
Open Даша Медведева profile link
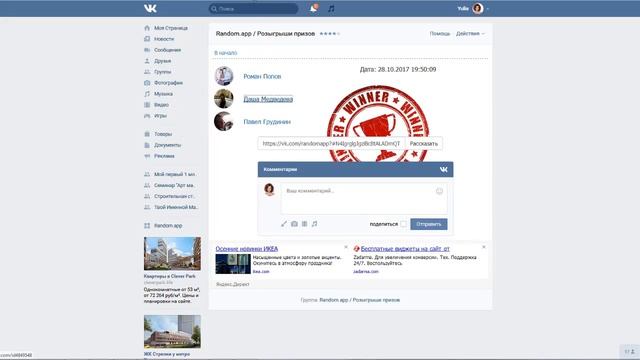(268, 99)
